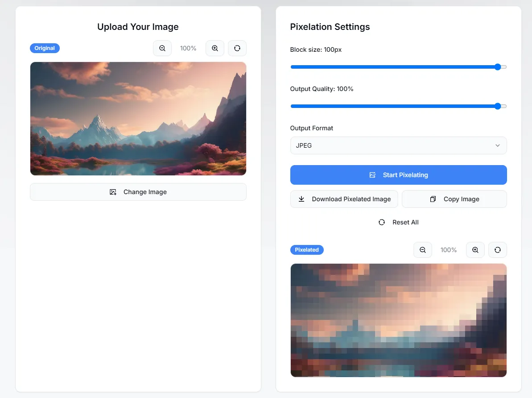Click the pixelated result image

(399, 320)
